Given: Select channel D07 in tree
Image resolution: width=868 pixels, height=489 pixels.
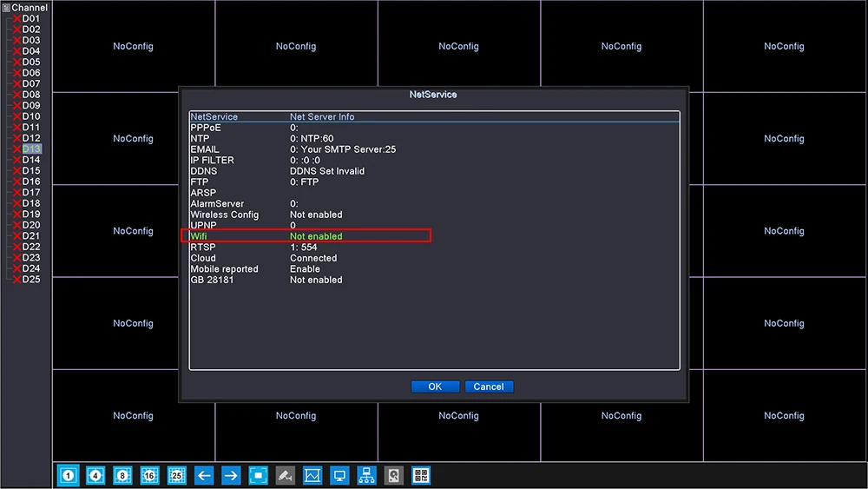Looking at the screenshot, I should [x=31, y=83].
